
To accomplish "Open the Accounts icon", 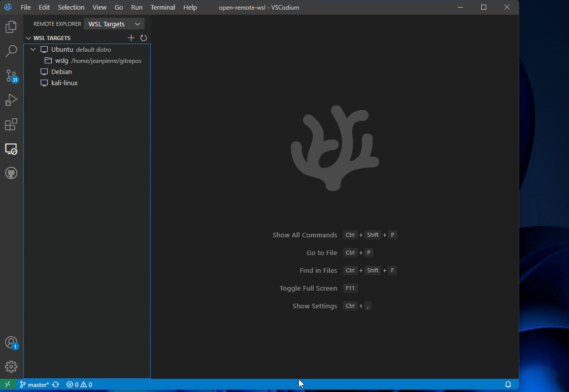I will 11,342.
